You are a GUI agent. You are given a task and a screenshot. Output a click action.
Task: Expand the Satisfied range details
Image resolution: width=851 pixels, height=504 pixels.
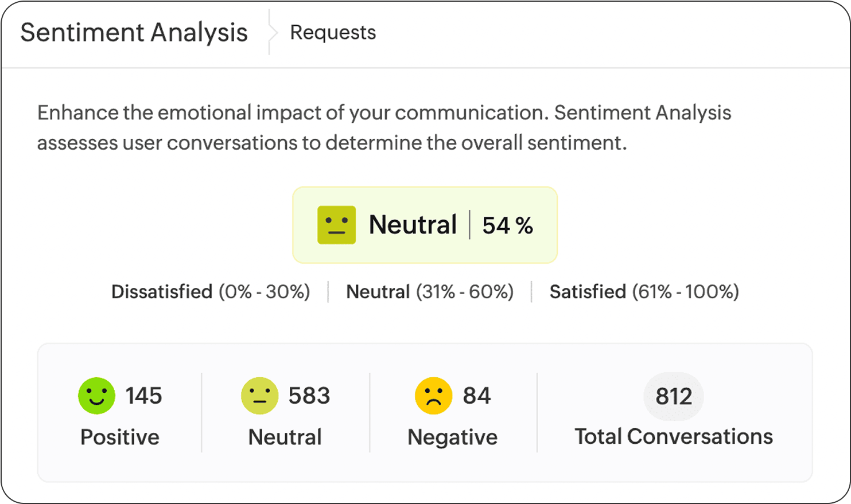click(644, 292)
